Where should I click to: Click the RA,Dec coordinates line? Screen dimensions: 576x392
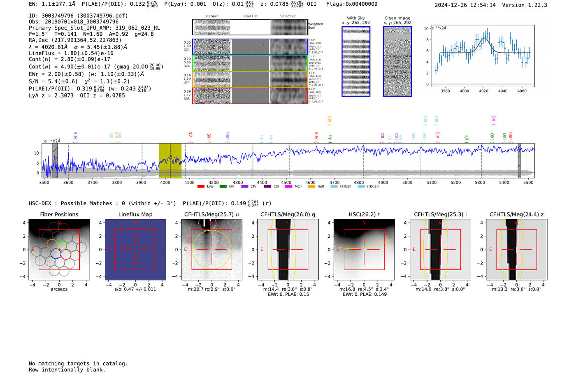[x=75, y=40]
